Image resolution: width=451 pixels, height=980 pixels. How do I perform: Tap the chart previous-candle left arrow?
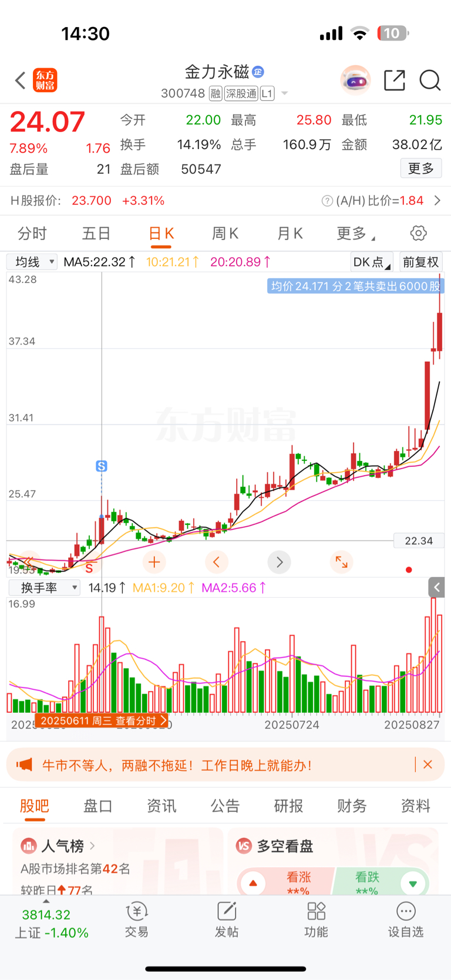[217, 563]
